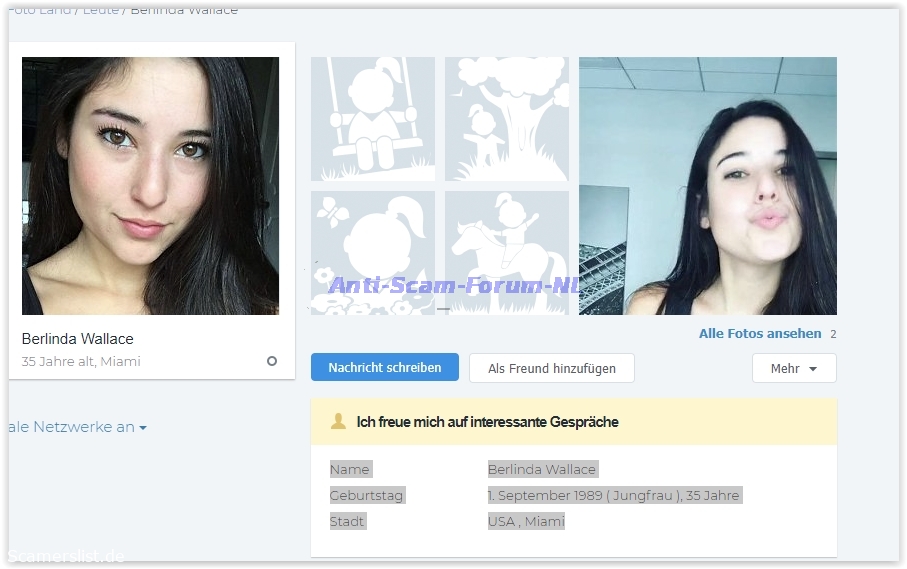Expand the Mehr dropdown menu

point(794,368)
